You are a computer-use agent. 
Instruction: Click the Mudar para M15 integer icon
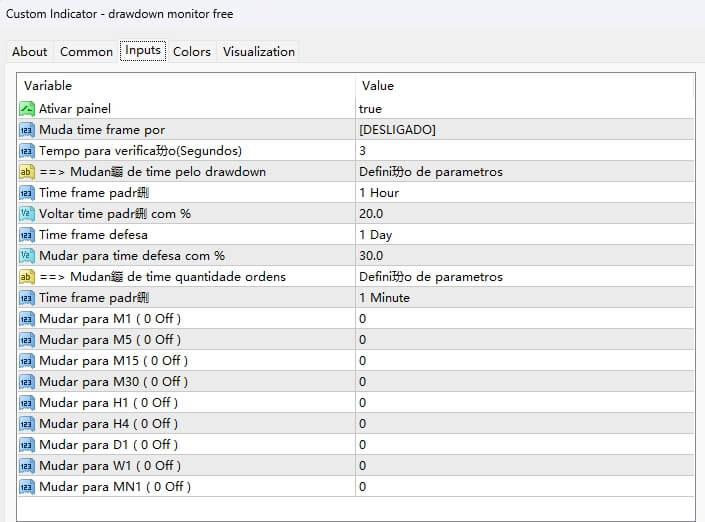click(27, 361)
